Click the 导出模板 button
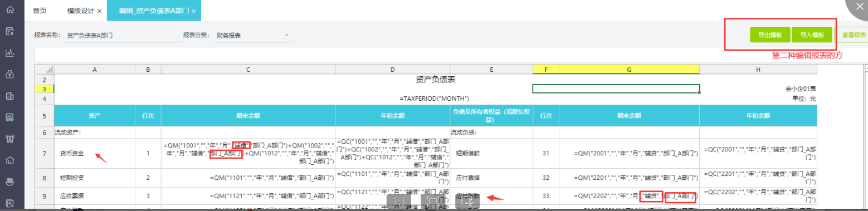 [769, 35]
